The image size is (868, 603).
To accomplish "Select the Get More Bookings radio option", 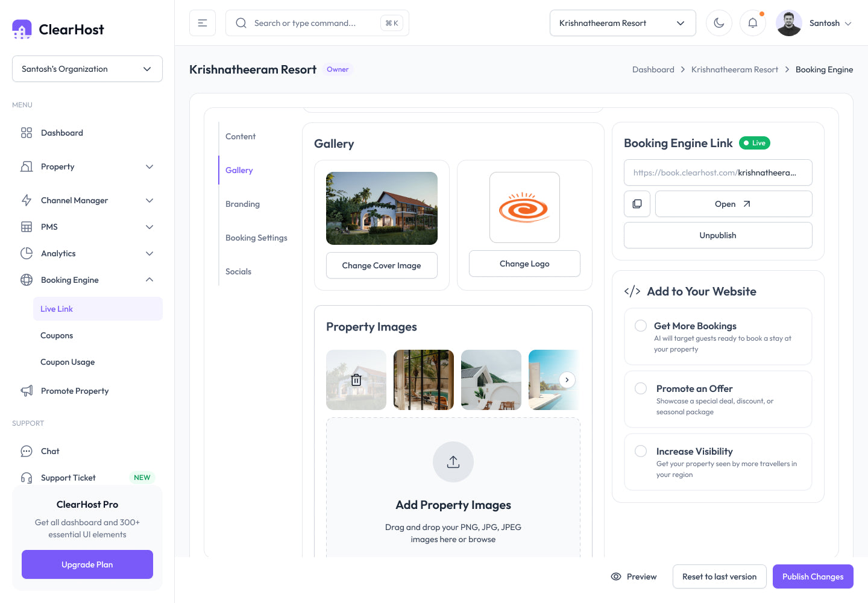I will [x=641, y=326].
